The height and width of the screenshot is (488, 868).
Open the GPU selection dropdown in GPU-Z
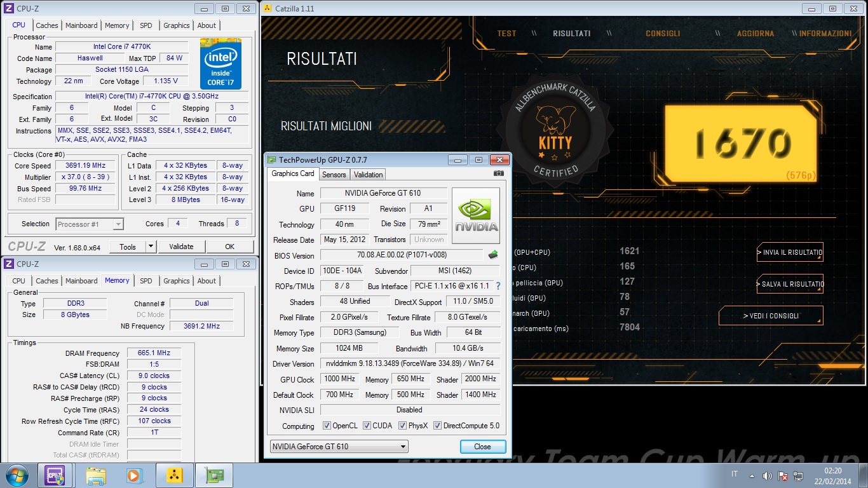[339, 447]
